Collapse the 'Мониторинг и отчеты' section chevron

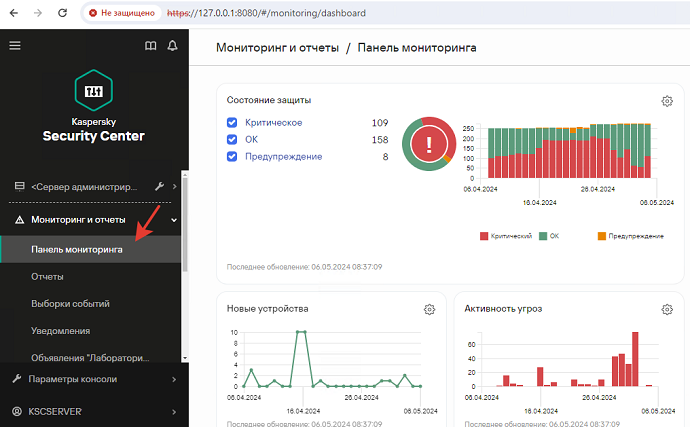tap(174, 220)
